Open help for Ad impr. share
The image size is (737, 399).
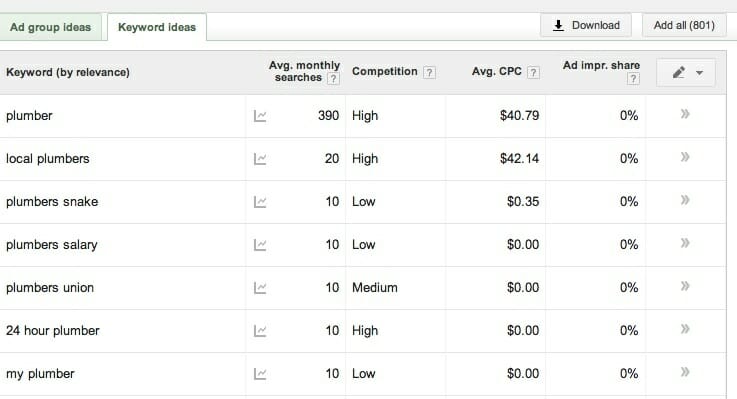coord(633,78)
